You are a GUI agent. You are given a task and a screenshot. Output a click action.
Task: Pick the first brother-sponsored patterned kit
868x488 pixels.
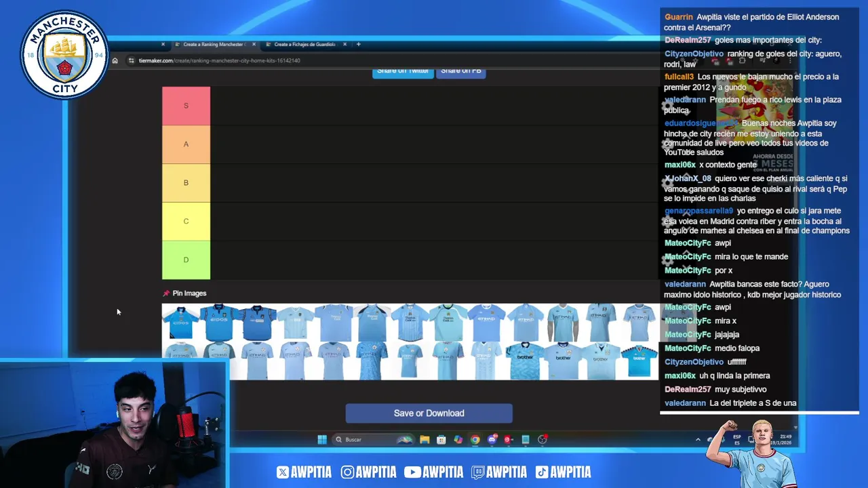[525, 361]
